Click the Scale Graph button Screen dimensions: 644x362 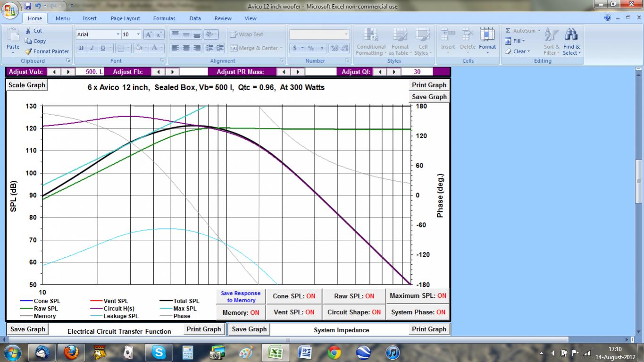coord(27,85)
